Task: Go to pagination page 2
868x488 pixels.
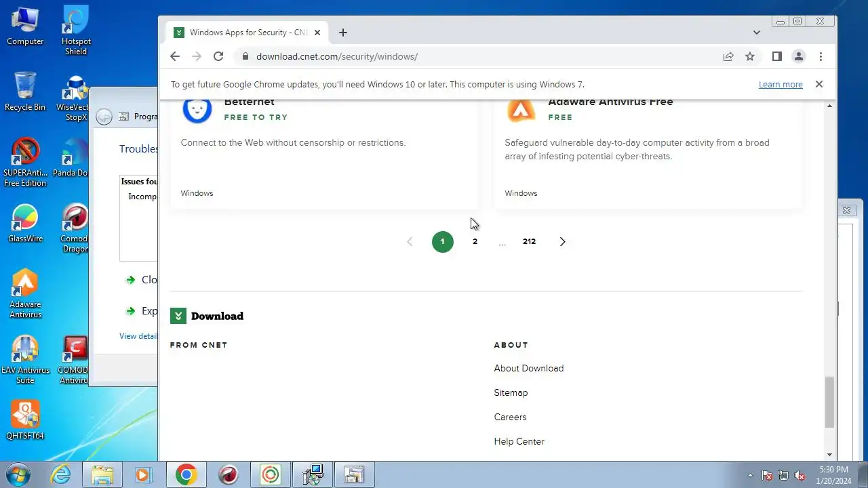Action: (x=475, y=241)
